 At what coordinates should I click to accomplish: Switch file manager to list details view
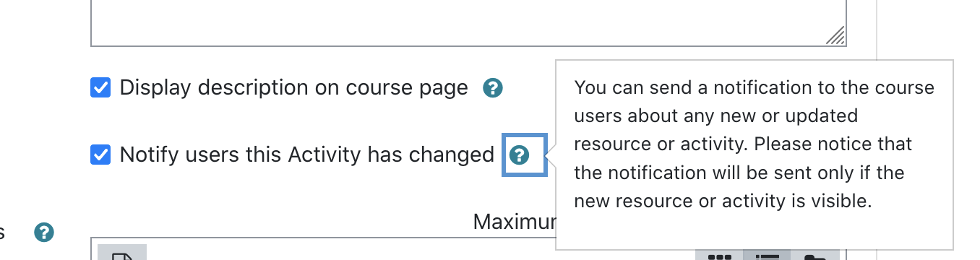(767, 255)
